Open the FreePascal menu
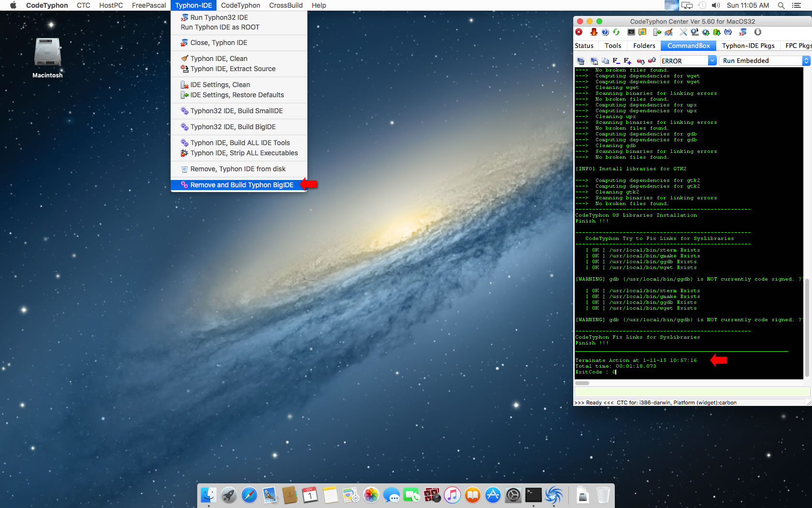Image resolution: width=812 pixels, height=508 pixels. [149, 5]
